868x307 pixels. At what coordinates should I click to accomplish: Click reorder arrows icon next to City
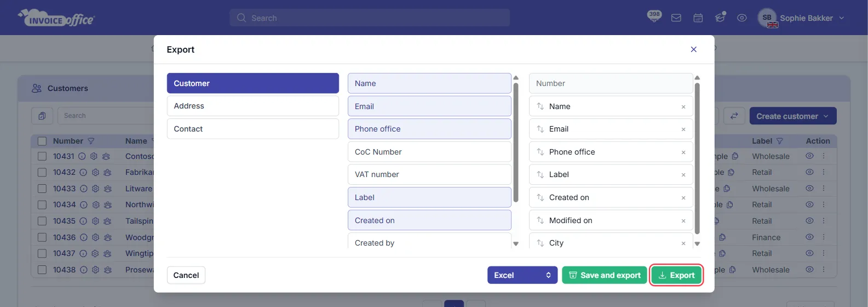point(541,243)
